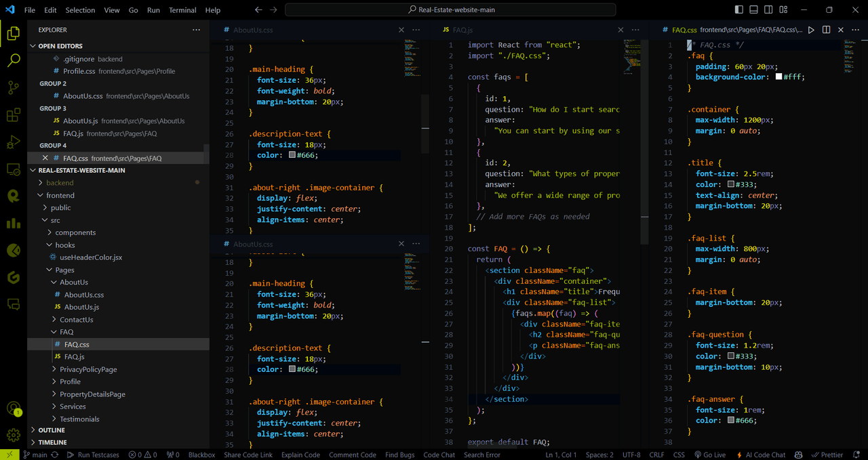Open the Accounts icon in activity bar
The width and height of the screenshot is (868, 460).
click(13, 409)
